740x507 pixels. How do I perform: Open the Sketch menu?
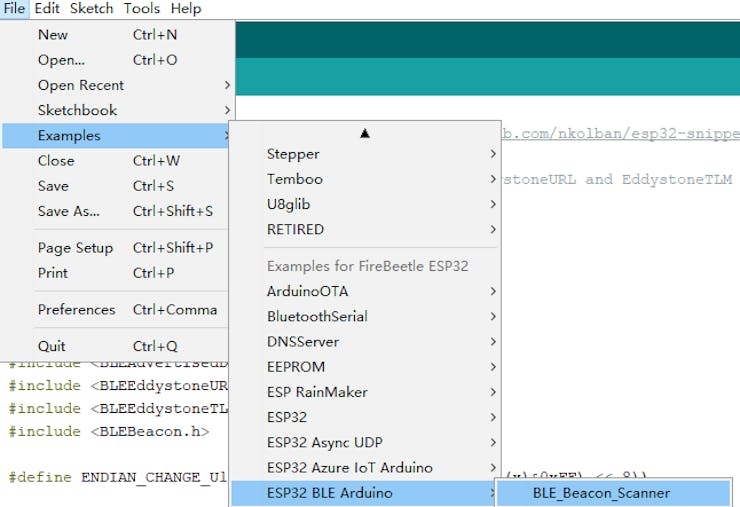(92, 8)
